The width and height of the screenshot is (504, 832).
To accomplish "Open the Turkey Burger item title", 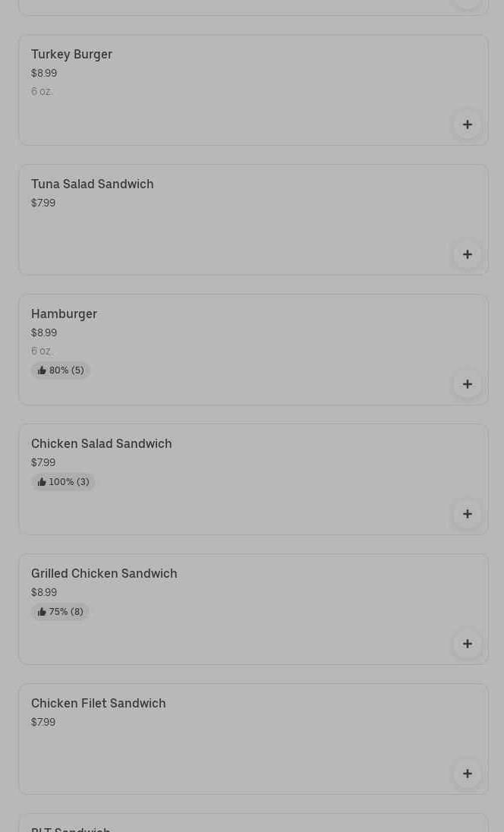I will [x=71, y=55].
